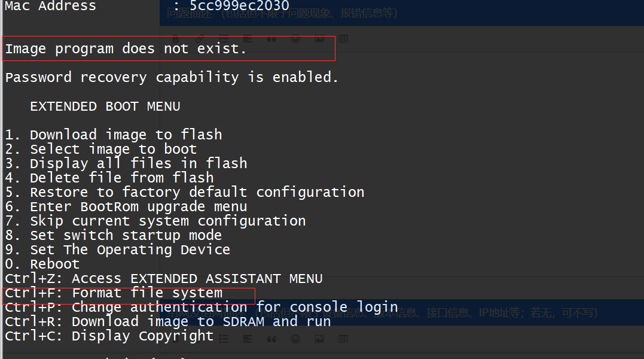Click the insert table icon in the lower toolbar
Viewport: 644px width, 359px height.
coord(343,339)
